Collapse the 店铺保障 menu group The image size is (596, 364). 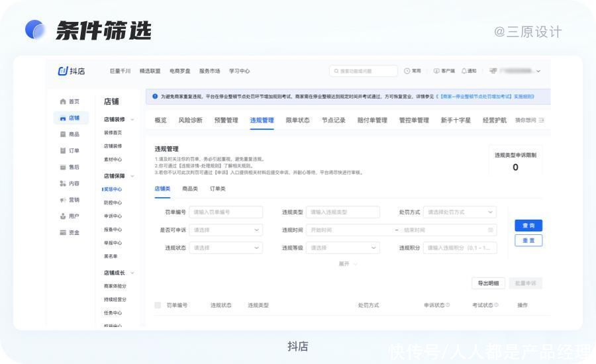click(x=132, y=176)
